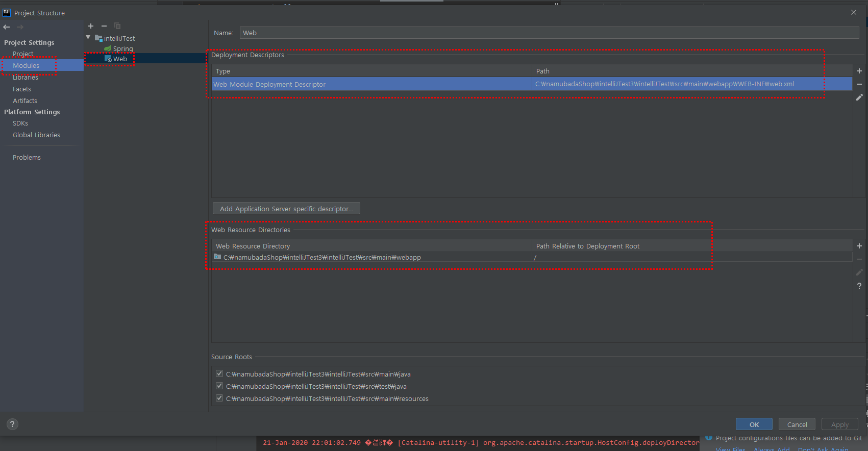
Task: Click the Cancel button
Action: 797,424
